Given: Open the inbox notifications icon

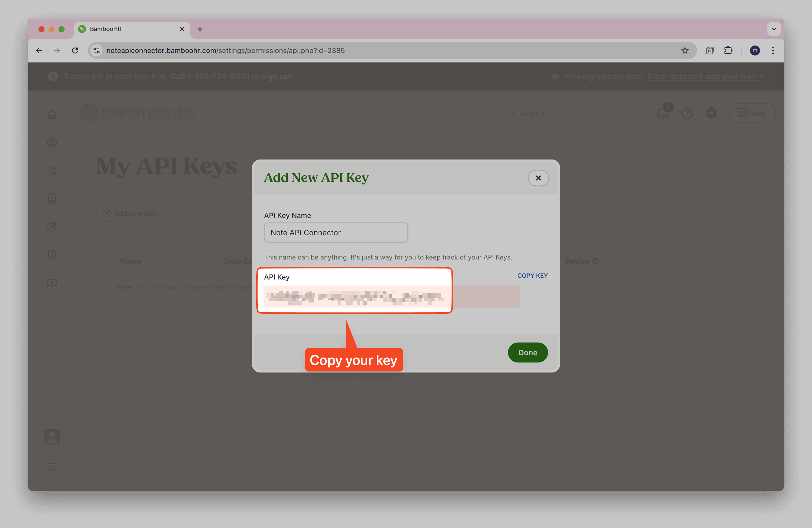Looking at the screenshot, I should coord(663,113).
